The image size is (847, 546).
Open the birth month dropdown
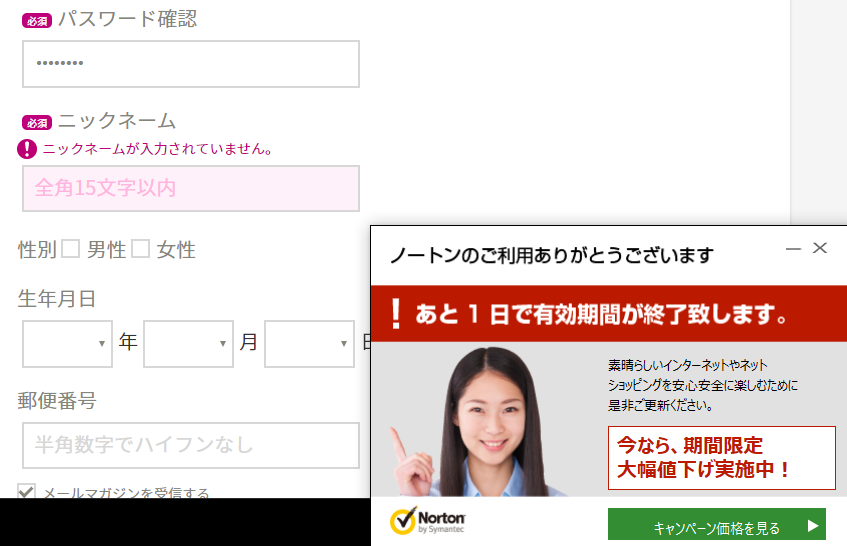pyautogui.click(x=188, y=343)
